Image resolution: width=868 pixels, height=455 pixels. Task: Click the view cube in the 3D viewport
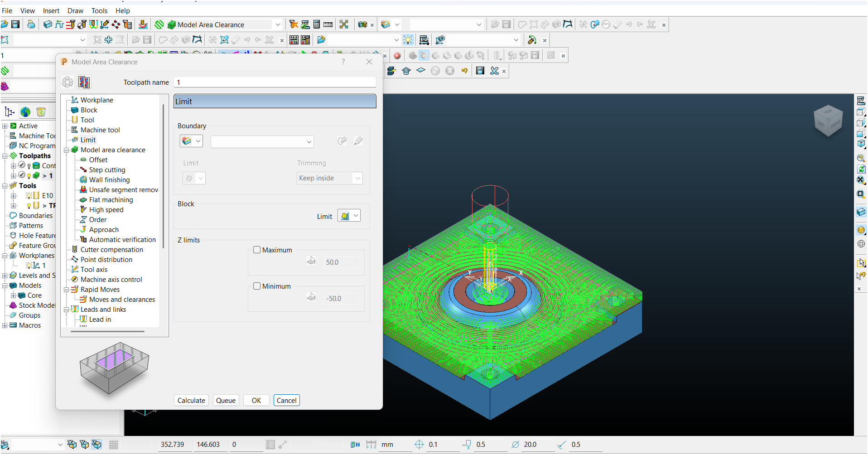828,121
